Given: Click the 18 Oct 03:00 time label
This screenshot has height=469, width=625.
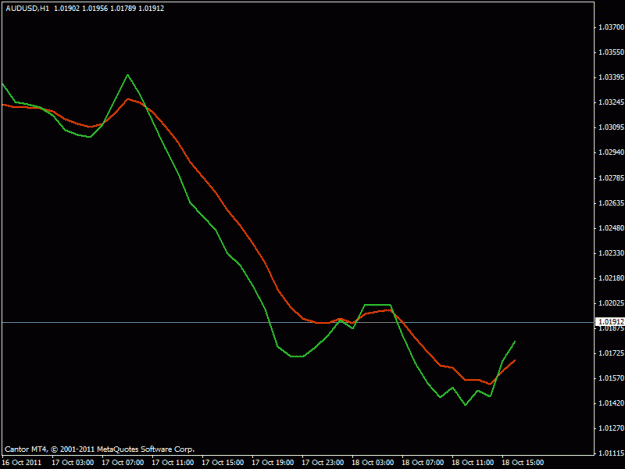Looking at the screenshot, I should (x=373, y=463).
